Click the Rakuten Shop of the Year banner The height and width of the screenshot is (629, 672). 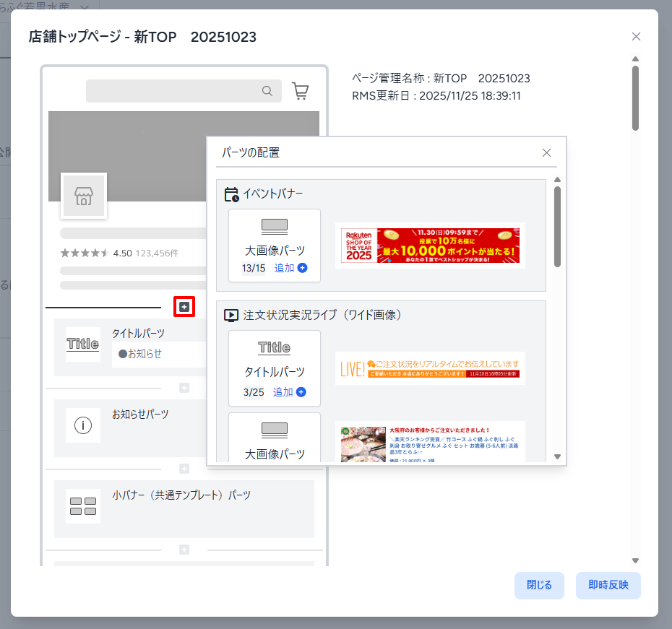(430, 246)
